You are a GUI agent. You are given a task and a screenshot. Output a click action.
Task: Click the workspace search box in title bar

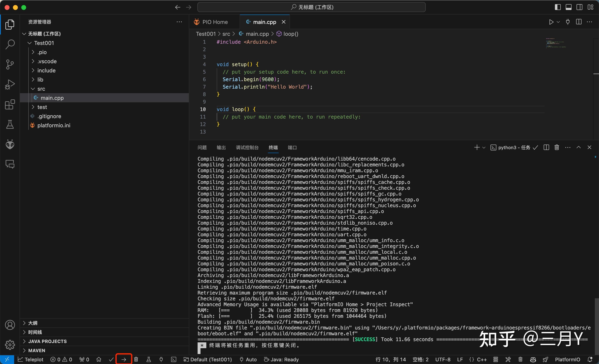[311, 7]
